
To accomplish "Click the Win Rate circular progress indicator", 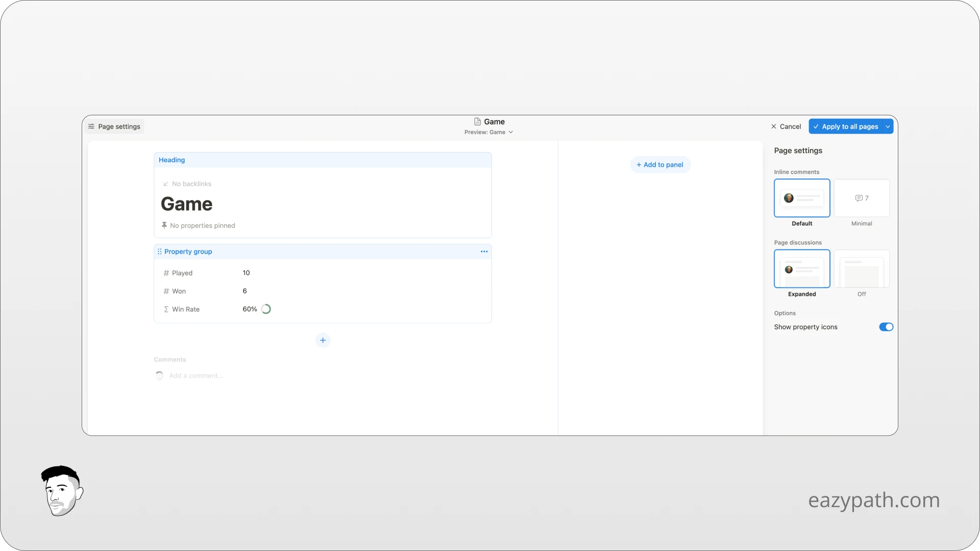I will pyautogui.click(x=265, y=309).
